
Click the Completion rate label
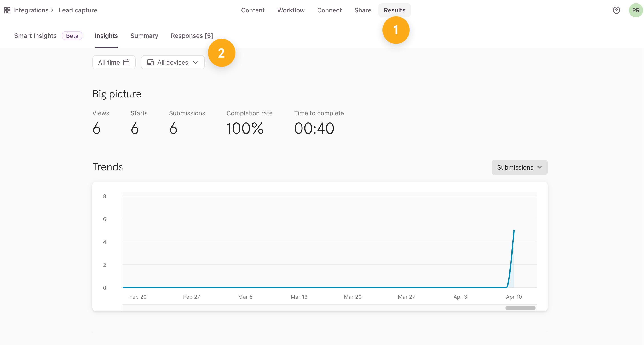(x=250, y=113)
